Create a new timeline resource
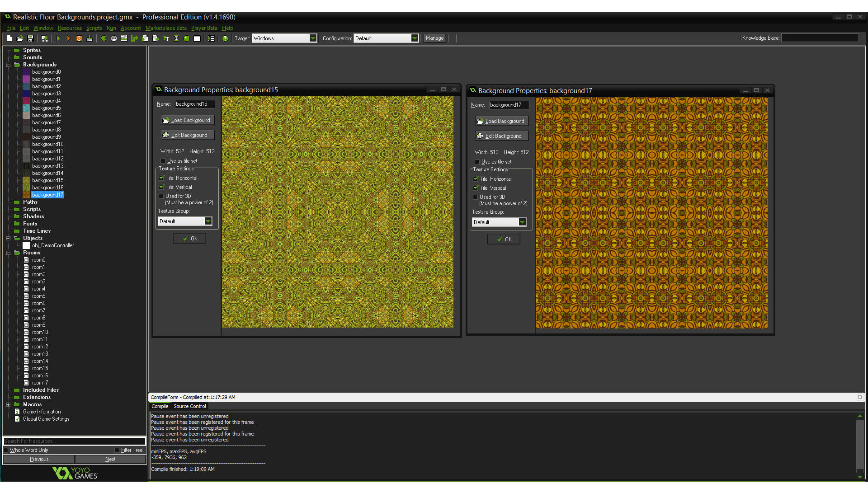 176,38
